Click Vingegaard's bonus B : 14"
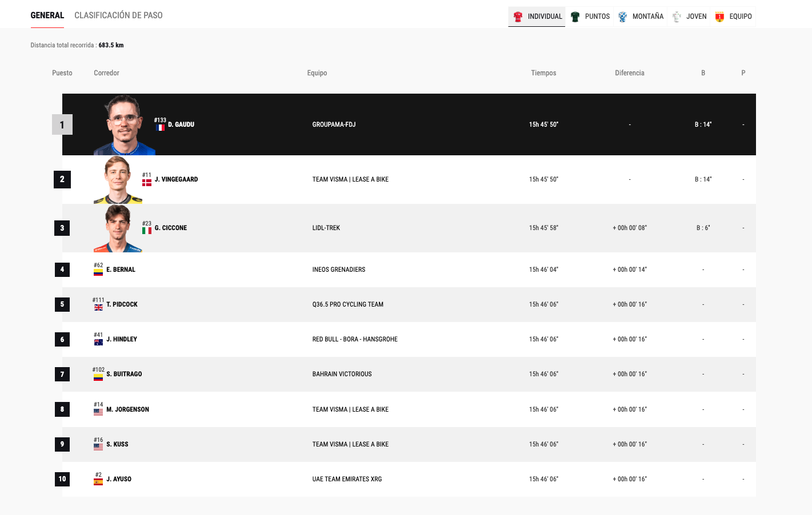 point(703,179)
